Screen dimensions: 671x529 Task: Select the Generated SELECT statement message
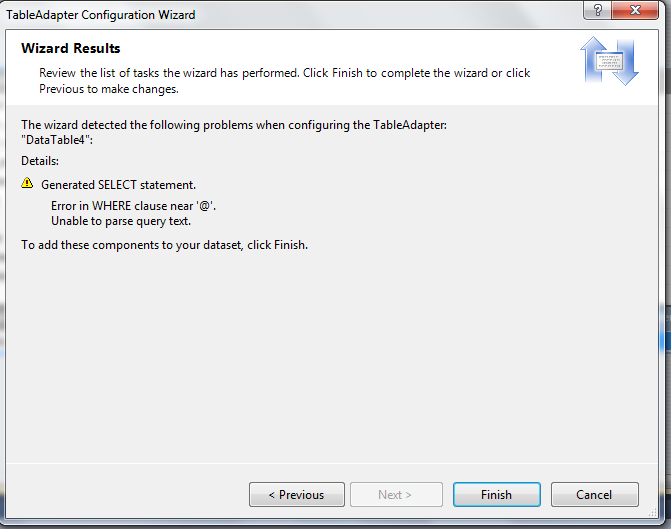pos(118,185)
